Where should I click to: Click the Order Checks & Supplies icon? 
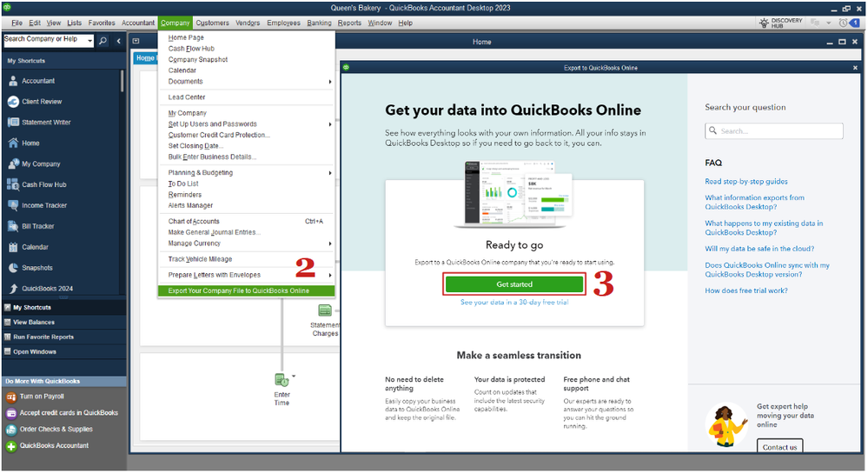[x=11, y=430]
